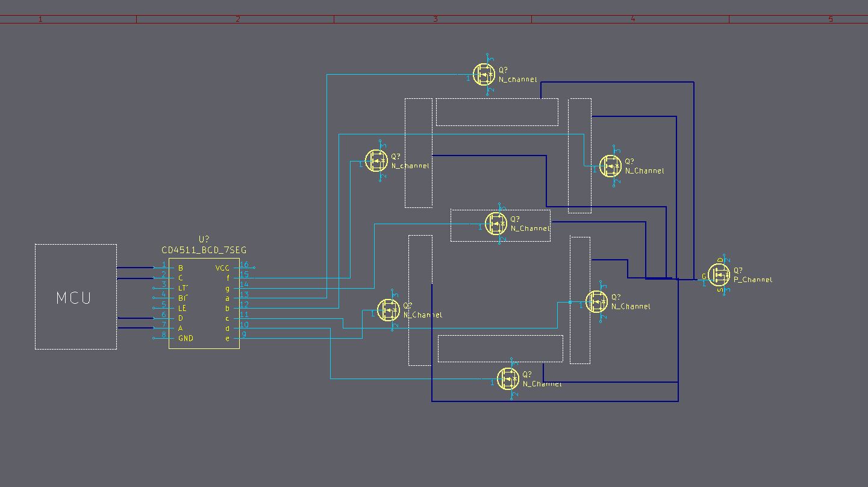Click pin number 13 on the IC
The width and height of the screenshot is (868, 487).
coord(244,295)
